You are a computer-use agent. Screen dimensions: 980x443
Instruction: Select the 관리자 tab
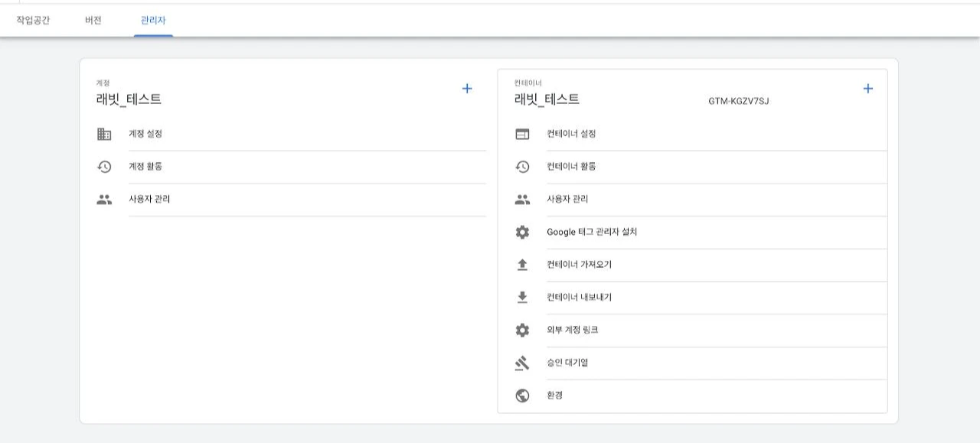(x=153, y=21)
